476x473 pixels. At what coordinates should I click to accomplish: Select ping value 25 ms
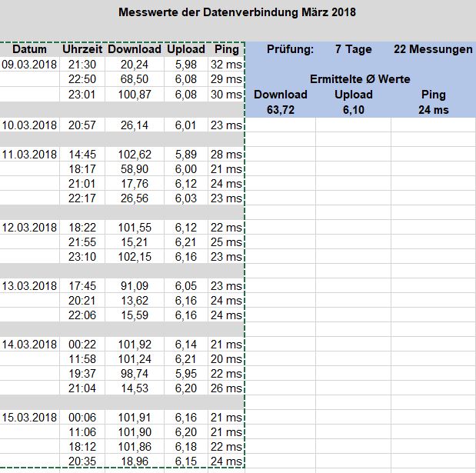[226, 242]
